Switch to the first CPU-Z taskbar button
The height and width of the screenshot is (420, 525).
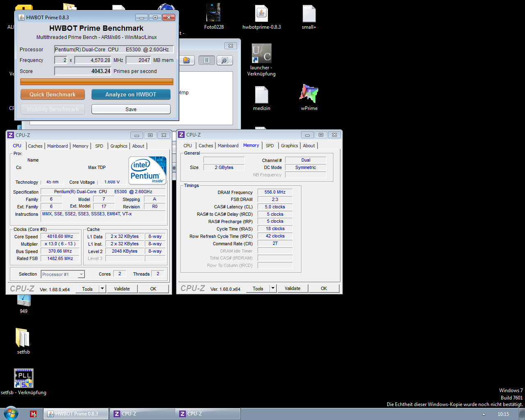[142, 414]
